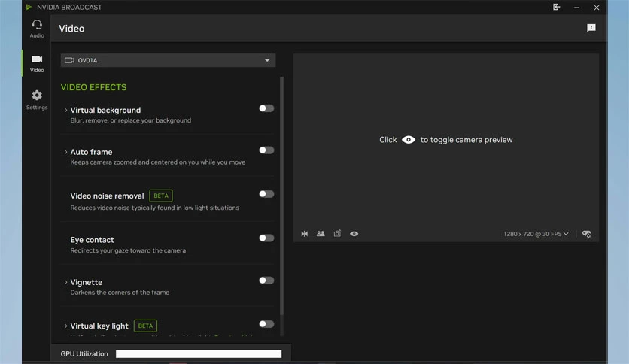
Task: Click 'Redirects your gaze toward the camera' text
Action: [x=128, y=250]
